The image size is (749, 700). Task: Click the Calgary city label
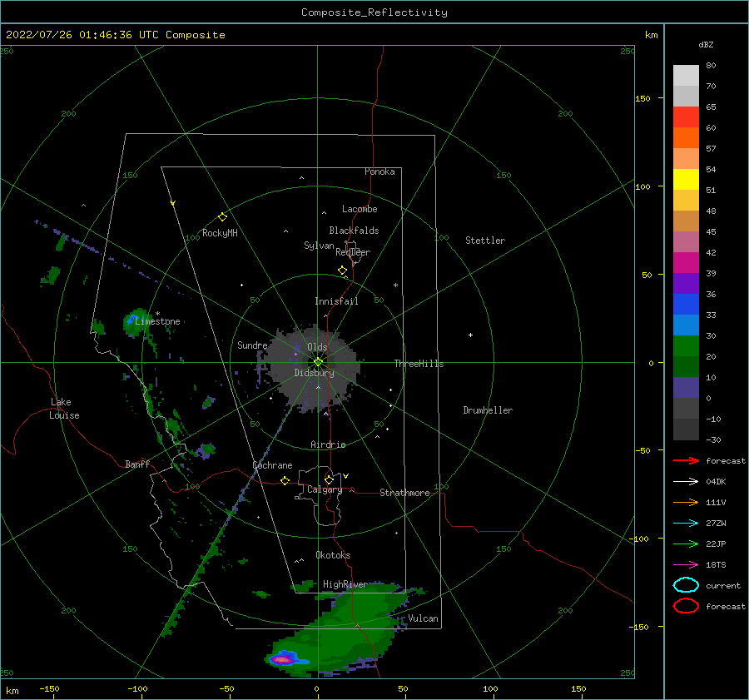point(325,489)
